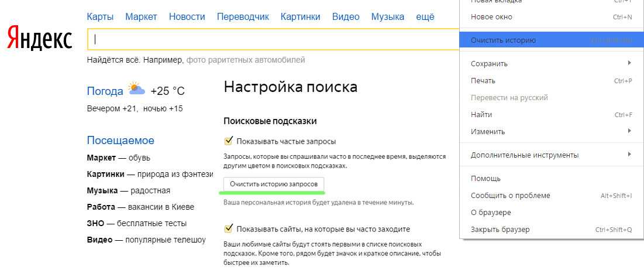644x273 pixels.
Task: Click example query фото раритетных автомобилей
Action: point(246,60)
